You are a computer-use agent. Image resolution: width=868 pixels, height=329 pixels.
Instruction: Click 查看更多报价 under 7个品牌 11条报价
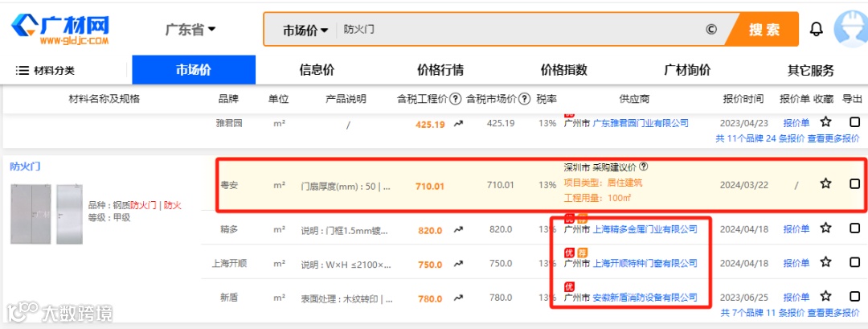(x=833, y=313)
